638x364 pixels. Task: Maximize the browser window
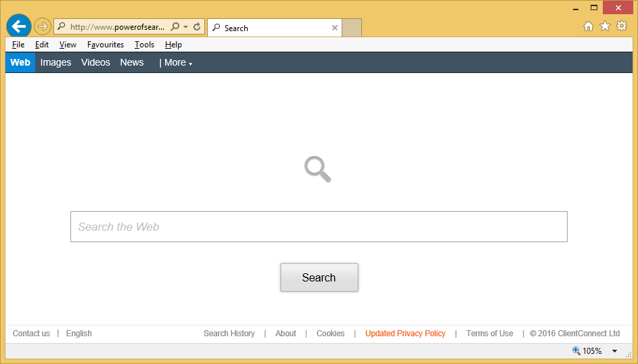(594, 7)
